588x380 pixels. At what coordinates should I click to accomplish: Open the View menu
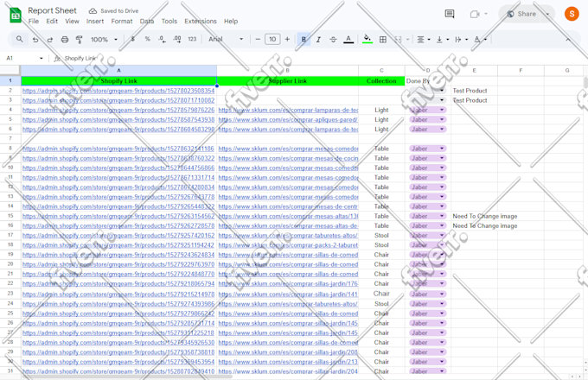72,22
